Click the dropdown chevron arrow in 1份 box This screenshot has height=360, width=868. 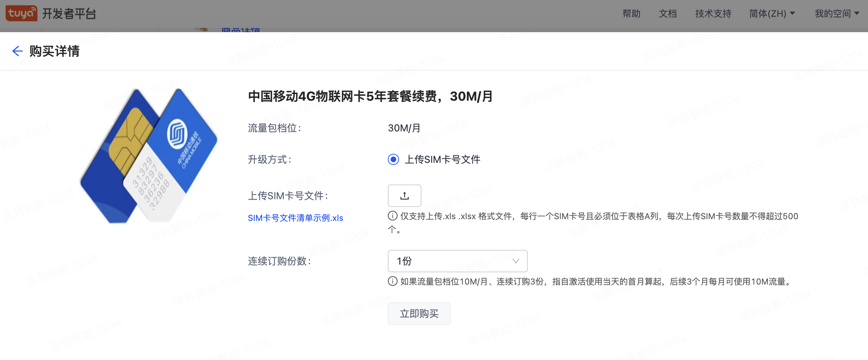pos(516,261)
